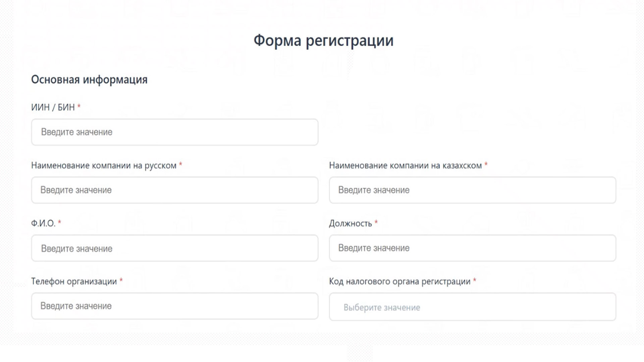Click the Код налогового органа регистрации label
The width and height of the screenshot is (644, 362).
point(399,282)
